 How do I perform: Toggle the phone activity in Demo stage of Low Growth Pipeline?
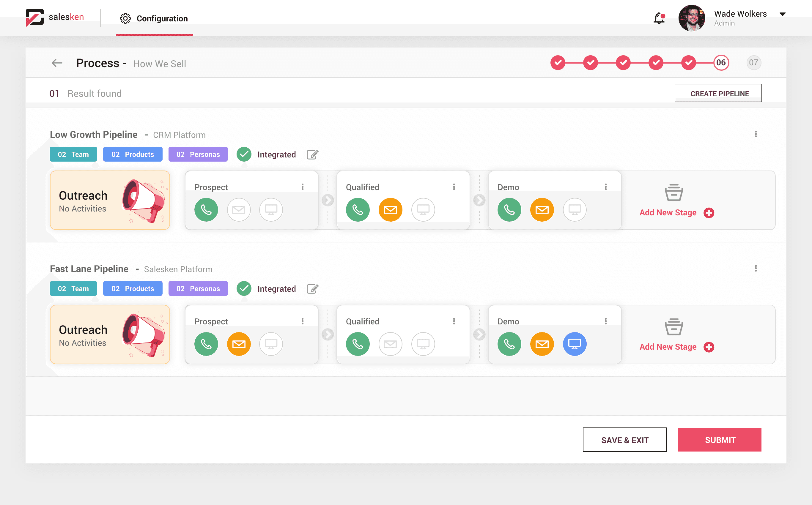tap(509, 210)
